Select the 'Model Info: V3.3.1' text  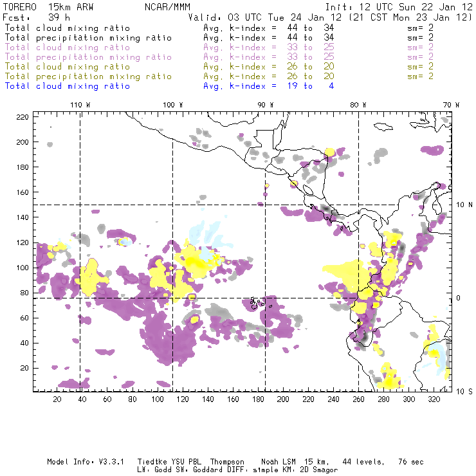click(x=86, y=462)
